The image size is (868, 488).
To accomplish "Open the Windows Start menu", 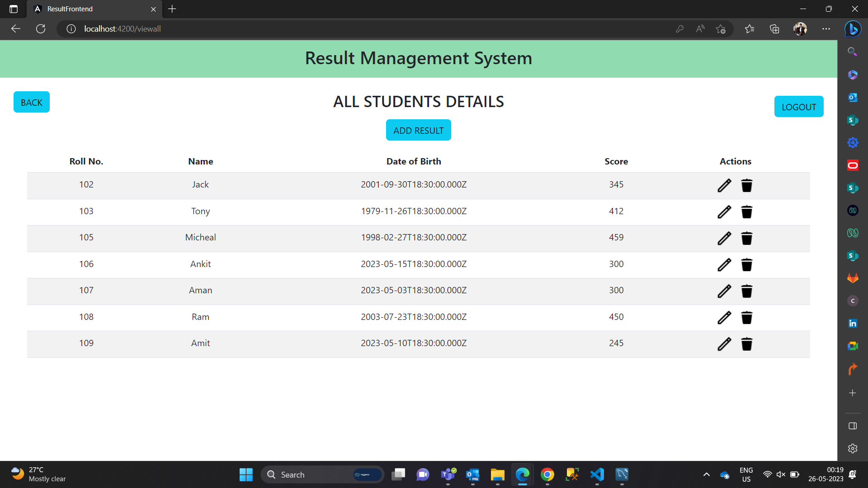I will (245, 475).
